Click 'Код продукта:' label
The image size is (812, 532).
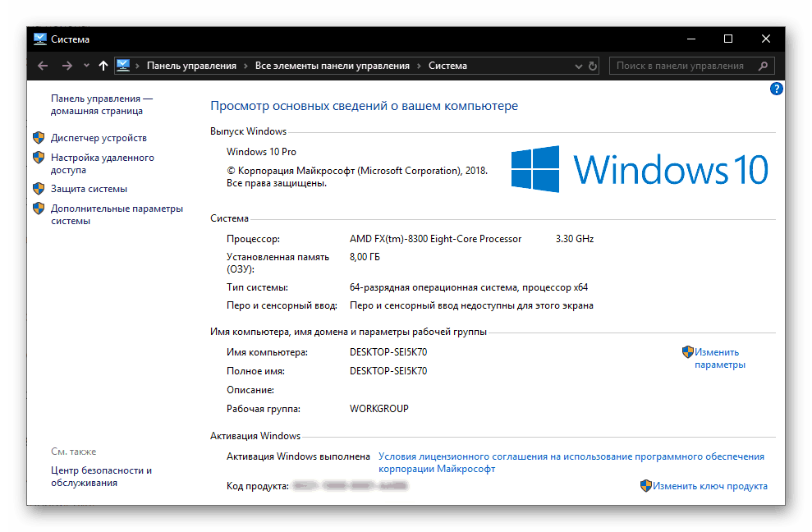(x=257, y=486)
